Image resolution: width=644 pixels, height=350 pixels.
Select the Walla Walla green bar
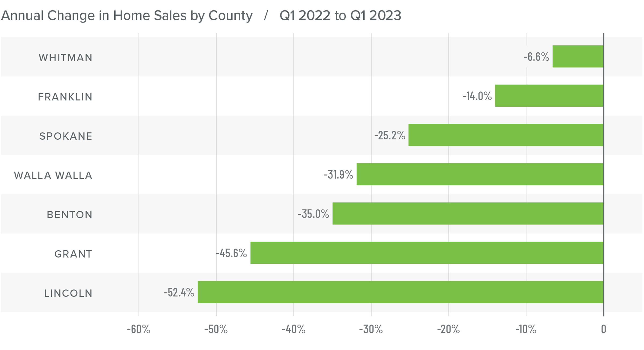point(480,174)
